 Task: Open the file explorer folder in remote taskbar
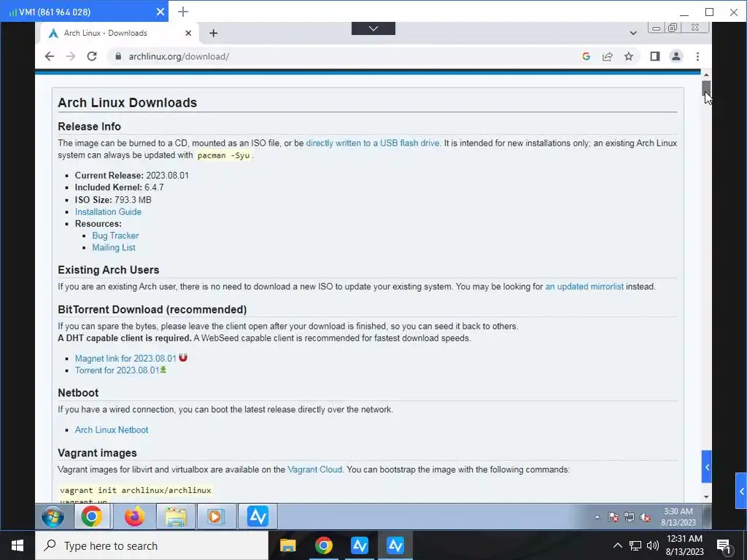click(176, 516)
